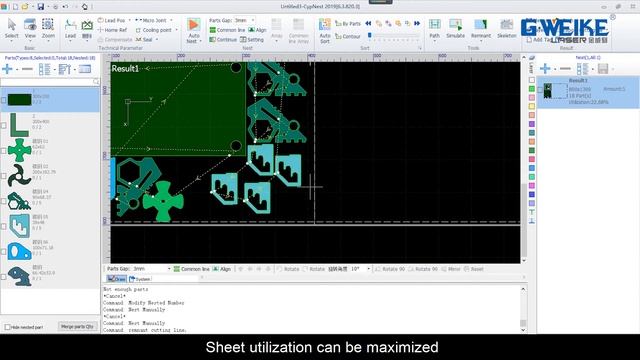Click the Undo arrow in title bar
The width and height of the screenshot is (640, 360).
65,7
